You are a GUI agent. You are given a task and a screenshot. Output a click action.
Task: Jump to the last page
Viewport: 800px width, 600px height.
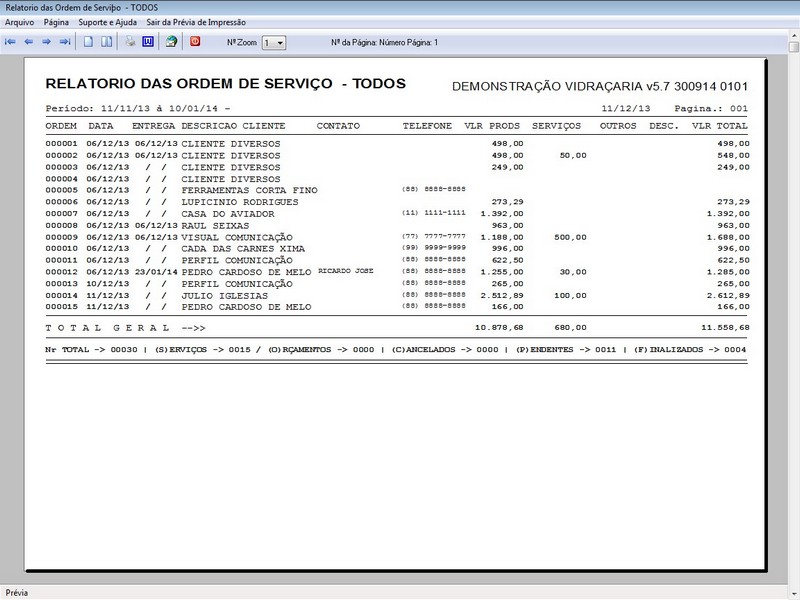pyautogui.click(x=64, y=41)
